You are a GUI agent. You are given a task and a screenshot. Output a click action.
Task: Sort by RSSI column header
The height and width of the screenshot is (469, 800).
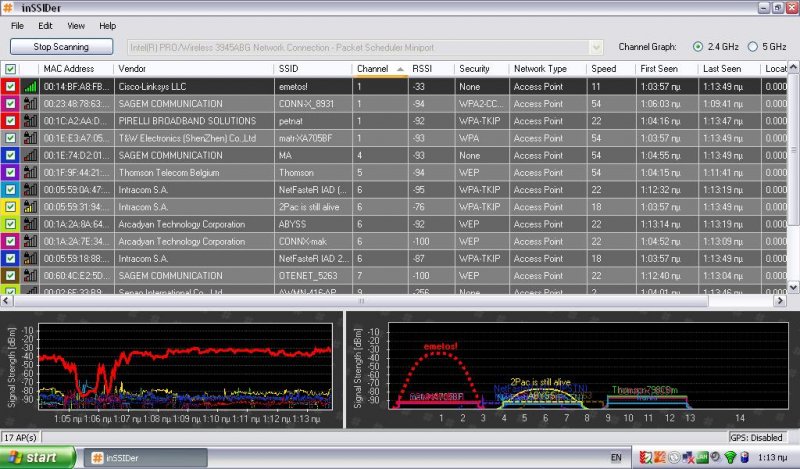point(431,69)
